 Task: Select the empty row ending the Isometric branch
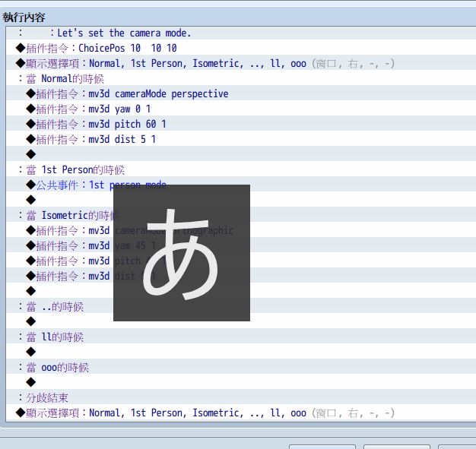pyautogui.click(x=241, y=291)
